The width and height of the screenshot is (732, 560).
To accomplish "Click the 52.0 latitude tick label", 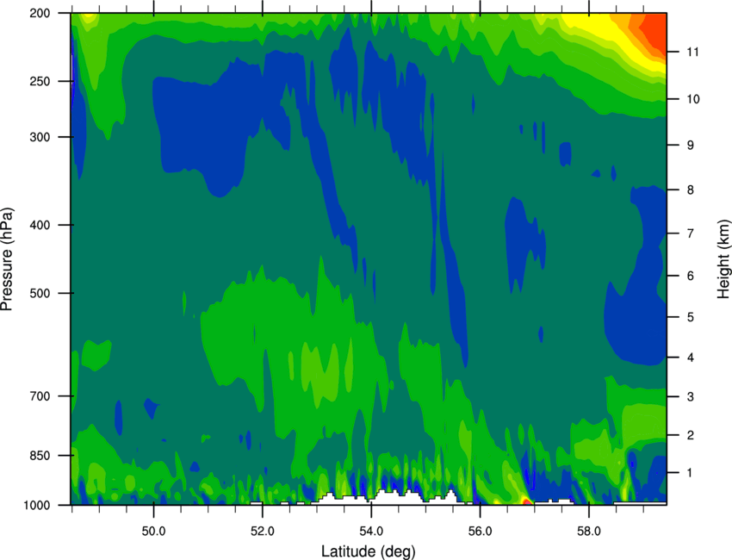I will click(x=263, y=532).
